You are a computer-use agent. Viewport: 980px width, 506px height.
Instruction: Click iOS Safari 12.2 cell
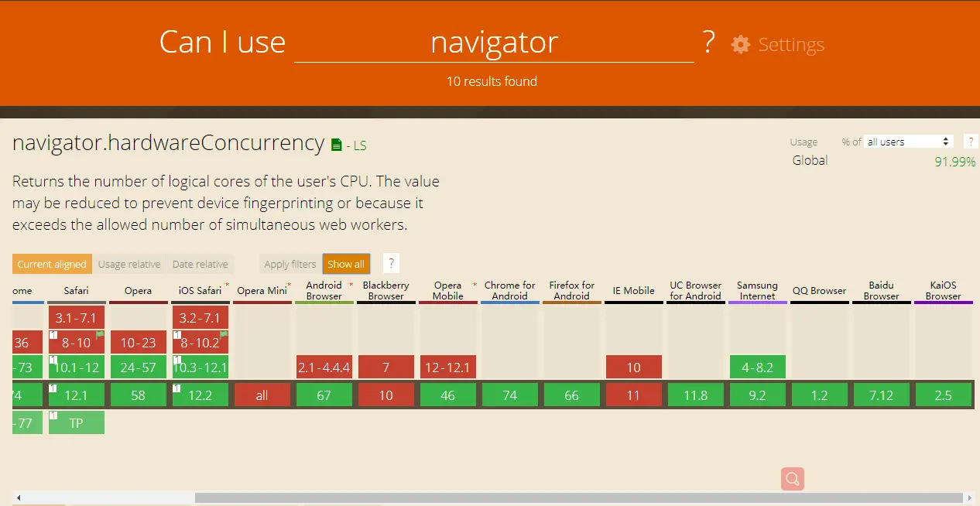200,395
